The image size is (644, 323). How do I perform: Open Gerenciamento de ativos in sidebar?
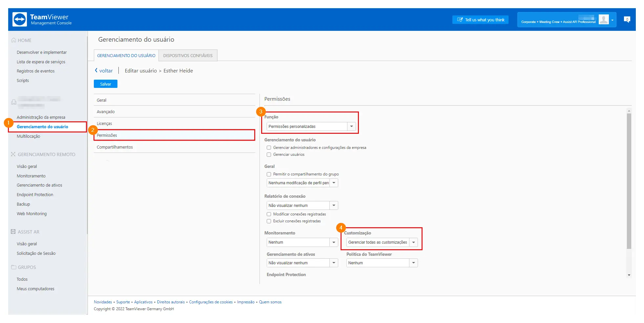coord(39,185)
